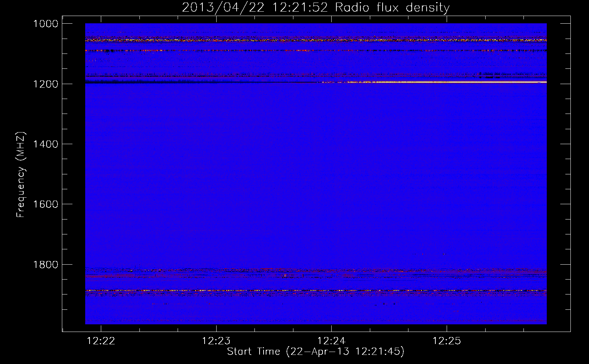Click the frequency tick label '1800'

click(x=46, y=265)
